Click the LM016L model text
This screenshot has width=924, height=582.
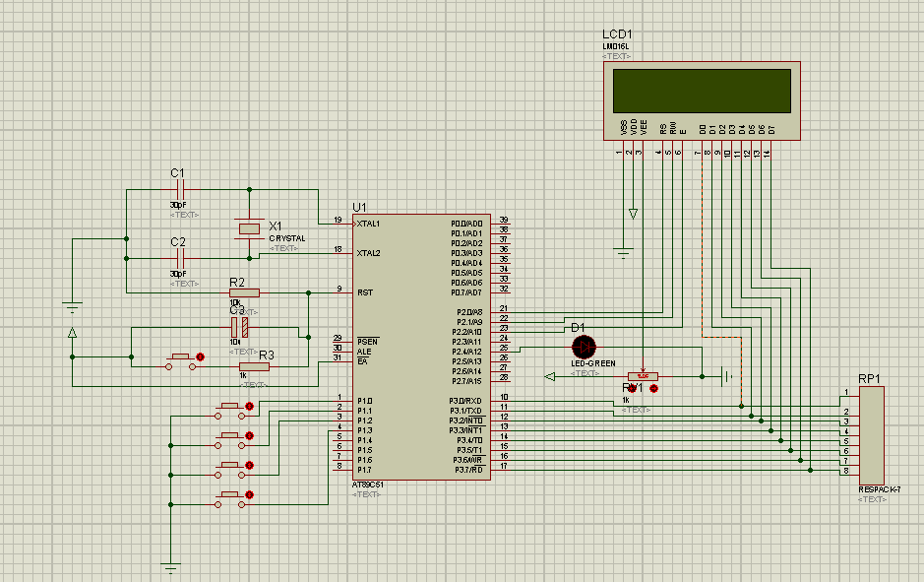pos(615,46)
